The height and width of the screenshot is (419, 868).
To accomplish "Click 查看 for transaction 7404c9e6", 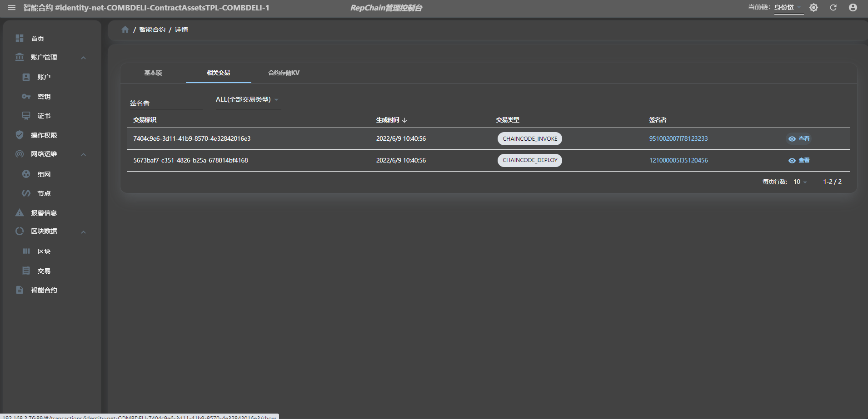I will pyautogui.click(x=799, y=139).
